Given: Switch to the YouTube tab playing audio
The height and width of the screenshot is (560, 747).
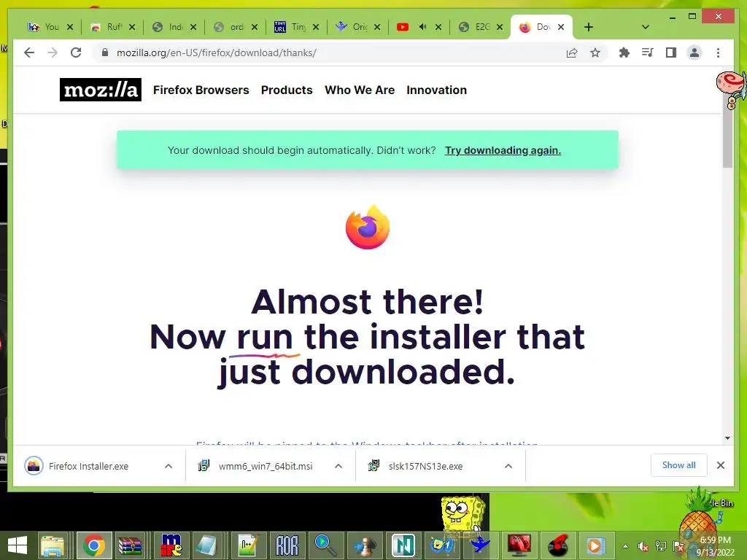Looking at the screenshot, I should point(403,27).
